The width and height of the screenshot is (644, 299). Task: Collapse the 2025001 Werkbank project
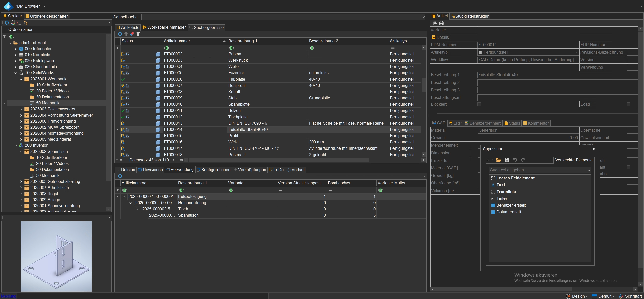(21, 79)
